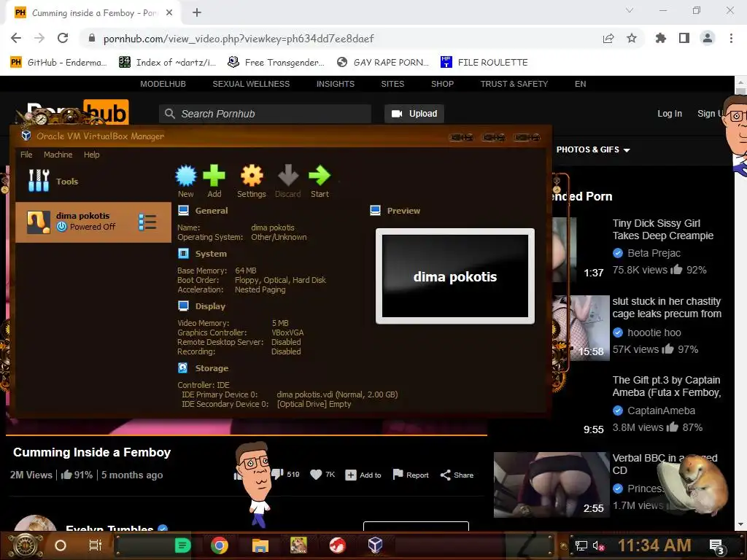Click the dima pokotis preview thumbnail
Image resolution: width=747 pixels, height=560 pixels.
455,276
